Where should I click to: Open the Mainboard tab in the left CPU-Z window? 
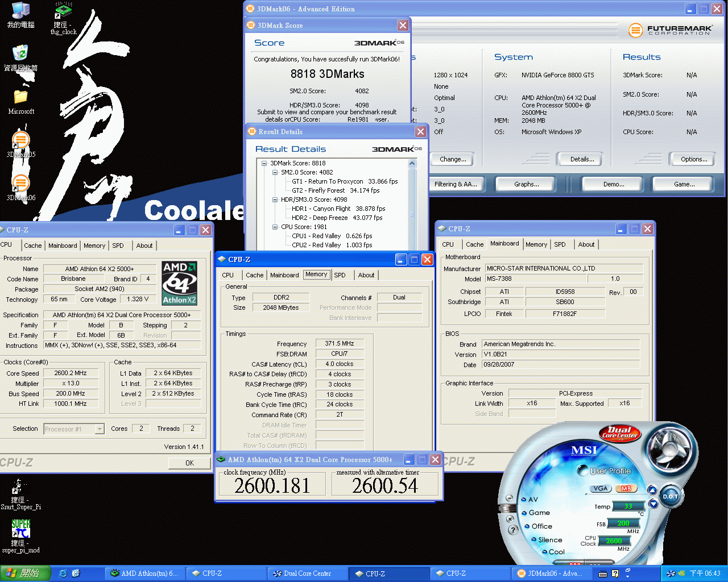point(63,246)
